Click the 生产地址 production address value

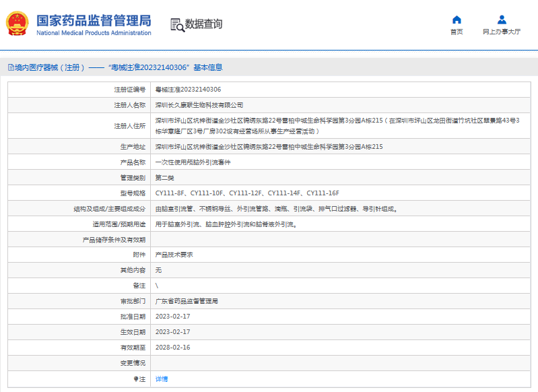tap(269, 147)
